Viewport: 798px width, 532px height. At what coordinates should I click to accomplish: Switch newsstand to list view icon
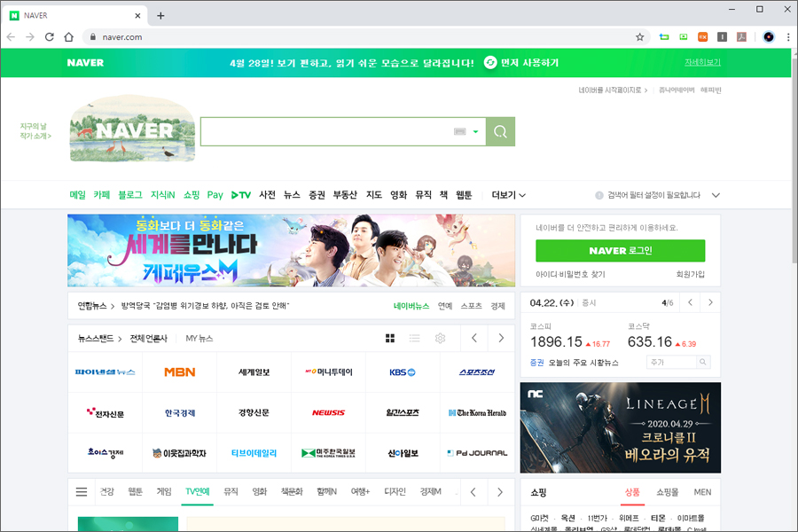click(x=415, y=338)
